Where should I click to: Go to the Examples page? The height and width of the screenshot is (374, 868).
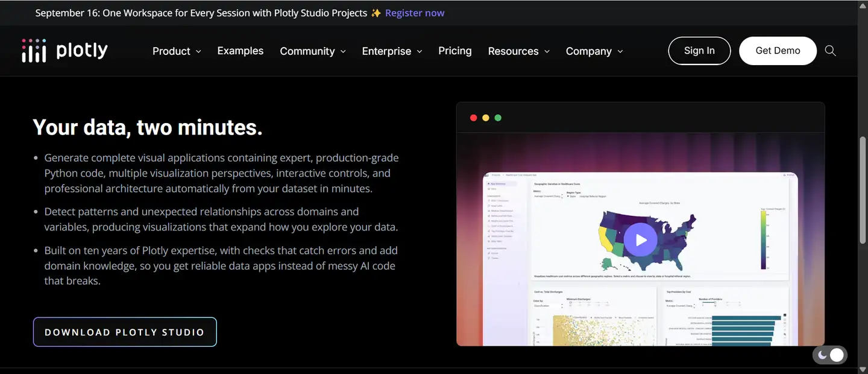point(241,51)
